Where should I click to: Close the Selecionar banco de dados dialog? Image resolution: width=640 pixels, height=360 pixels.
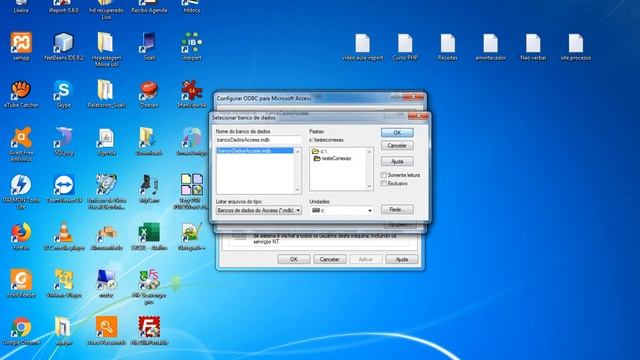point(418,116)
